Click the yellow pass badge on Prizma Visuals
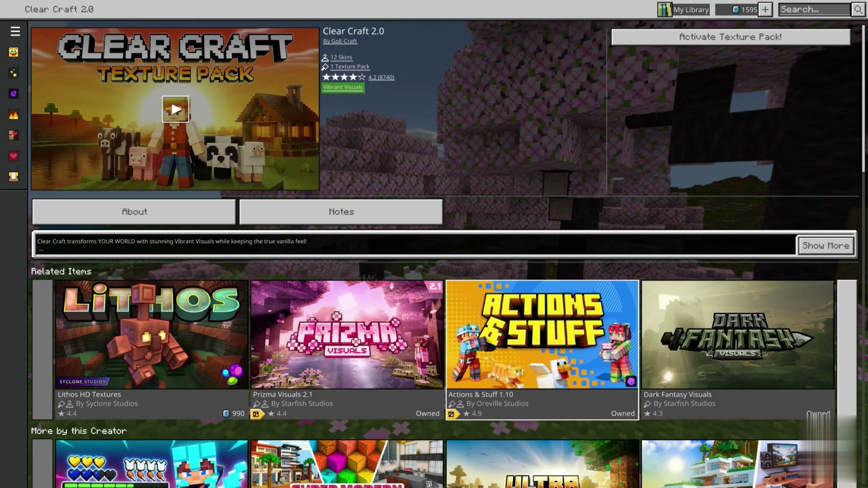Screen dimensions: 868x488 [257, 413]
